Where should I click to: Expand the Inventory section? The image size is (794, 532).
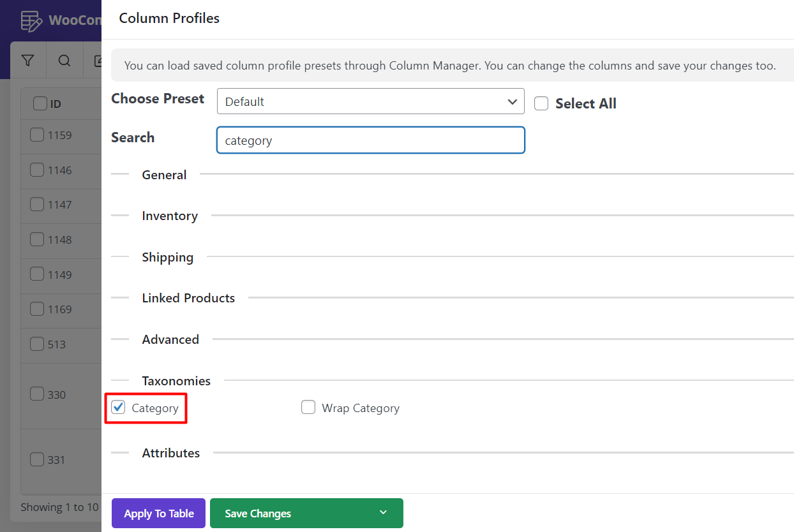[x=170, y=216]
